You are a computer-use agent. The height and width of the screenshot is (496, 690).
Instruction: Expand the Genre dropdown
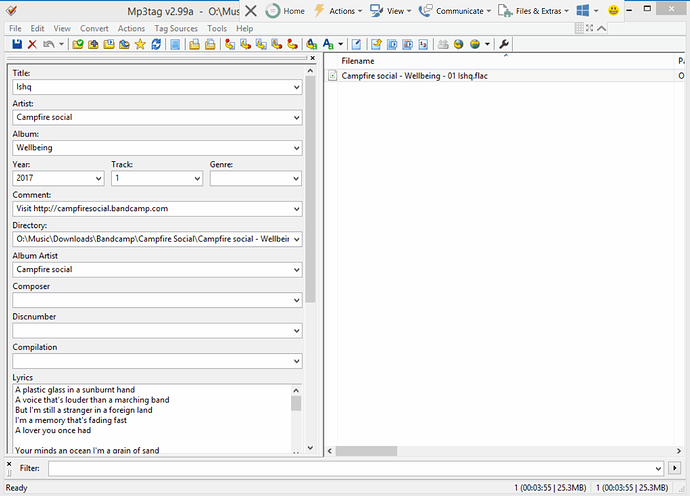coord(296,178)
